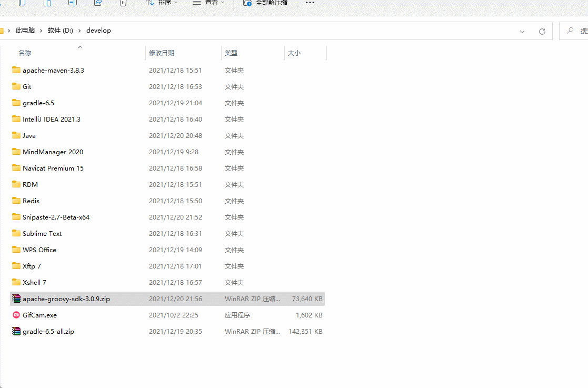
Task: Click the refresh button beside address bar
Action: [542, 32]
